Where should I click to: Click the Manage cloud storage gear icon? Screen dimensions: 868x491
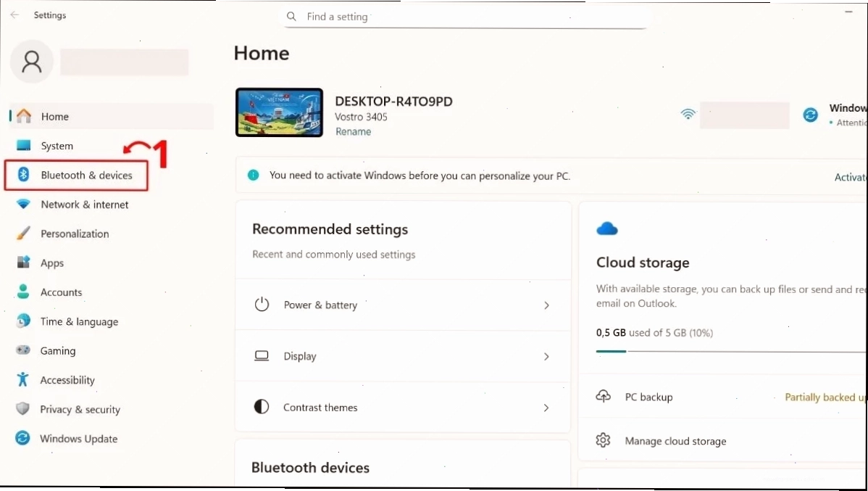[x=603, y=440]
